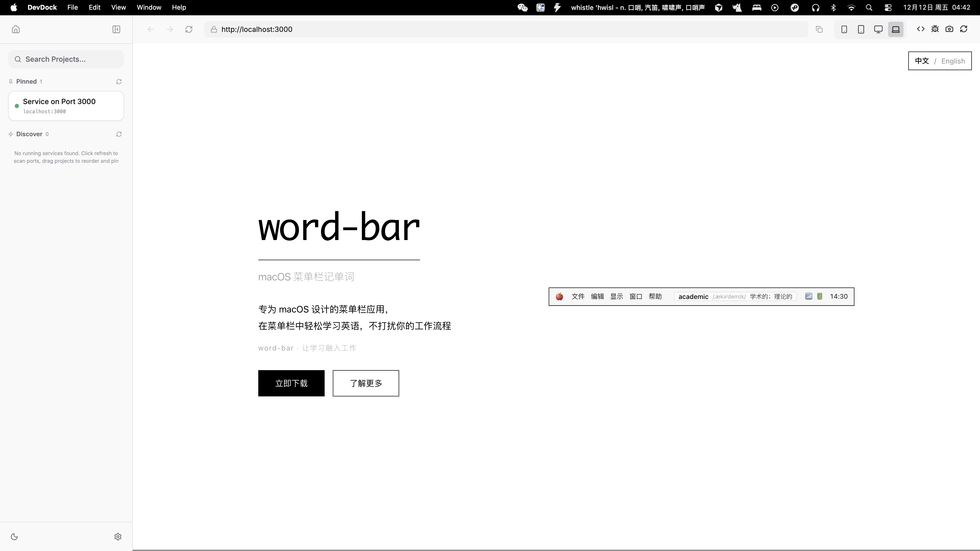Switch page language to English
This screenshot has width=980, height=551.
[953, 61]
